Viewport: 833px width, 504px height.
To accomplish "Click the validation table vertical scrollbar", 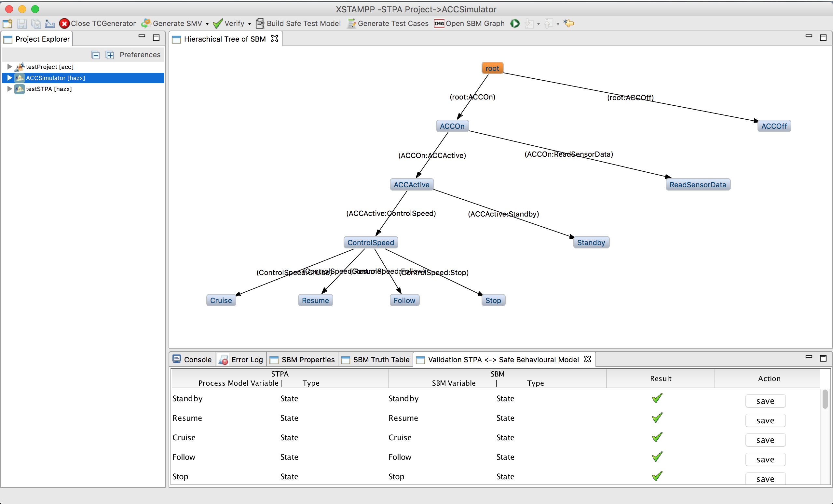I will (x=825, y=399).
